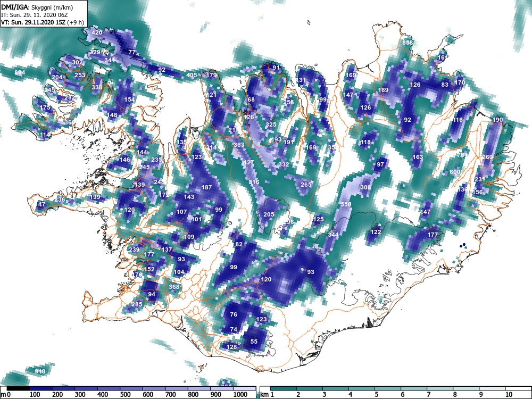Select the south coast value '128'
The image size is (532, 399).
point(231,347)
